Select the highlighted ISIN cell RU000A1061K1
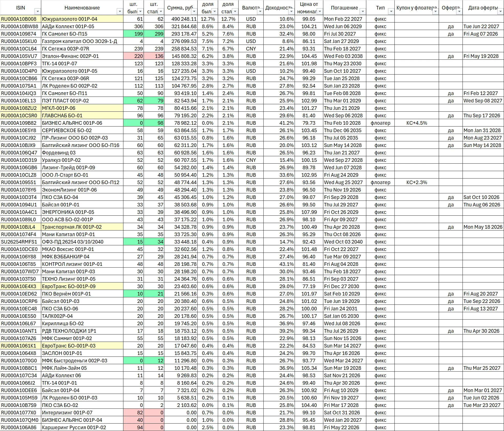 (20, 346)
